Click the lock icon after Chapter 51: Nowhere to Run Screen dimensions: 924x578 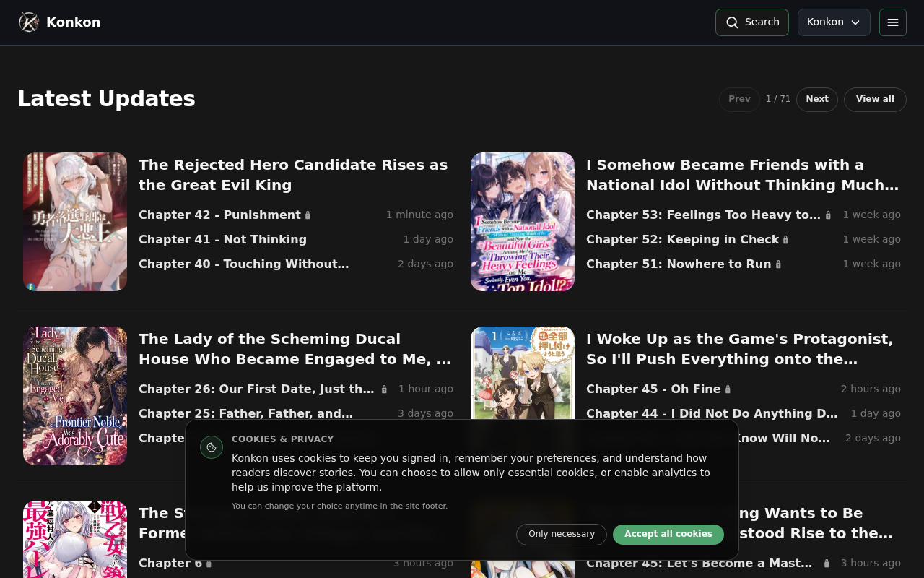point(778,264)
